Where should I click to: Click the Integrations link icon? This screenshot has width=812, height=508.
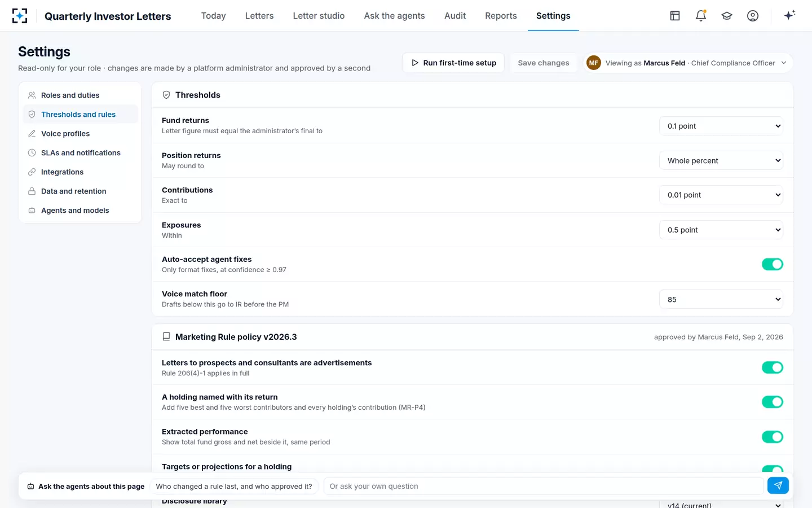(x=32, y=172)
